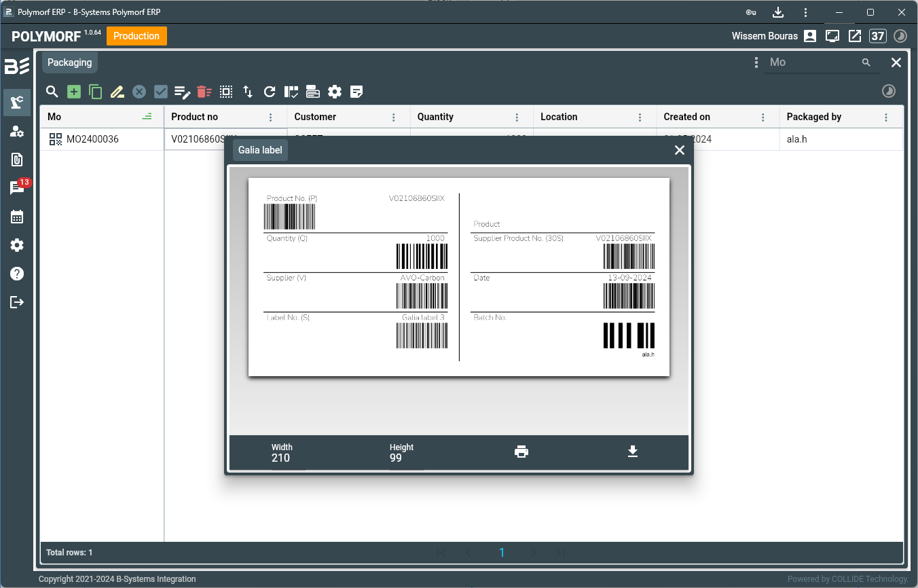Viewport: 918px width, 588px height.
Task: Open Packaging table settings gear
Action: [335, 92]
